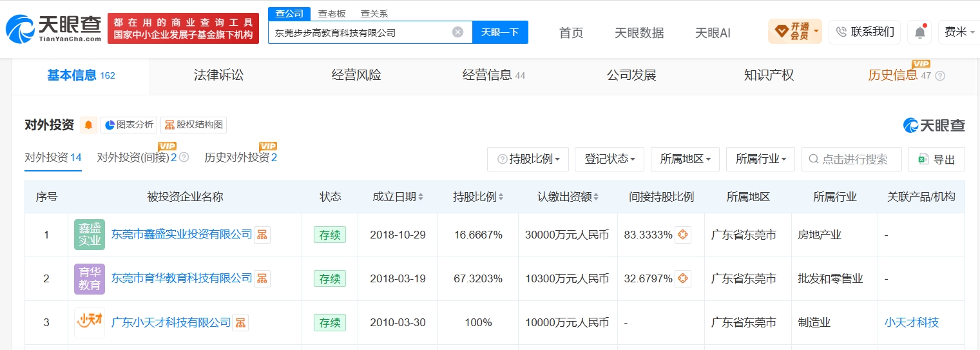980x350 pixels.
Task: Expand the 登记状态 filter dropdown
Action: pos(610,159)
